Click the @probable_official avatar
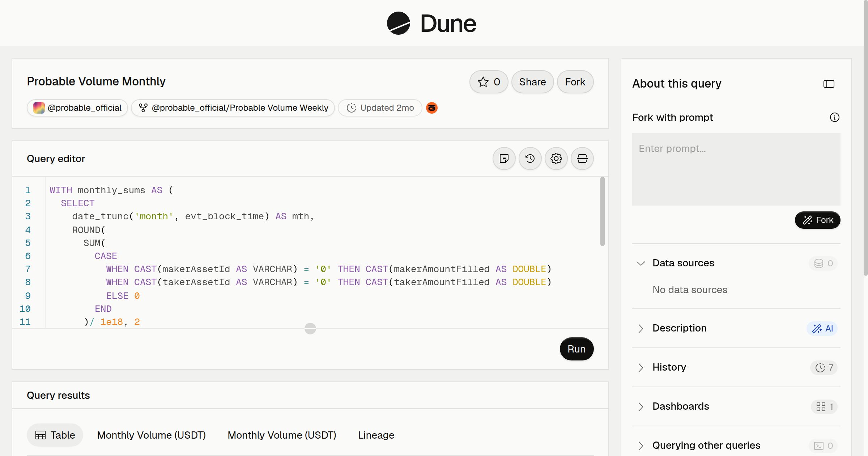This screenshot has width=868, height=456. pyautogui.click(x=39, y=108)
